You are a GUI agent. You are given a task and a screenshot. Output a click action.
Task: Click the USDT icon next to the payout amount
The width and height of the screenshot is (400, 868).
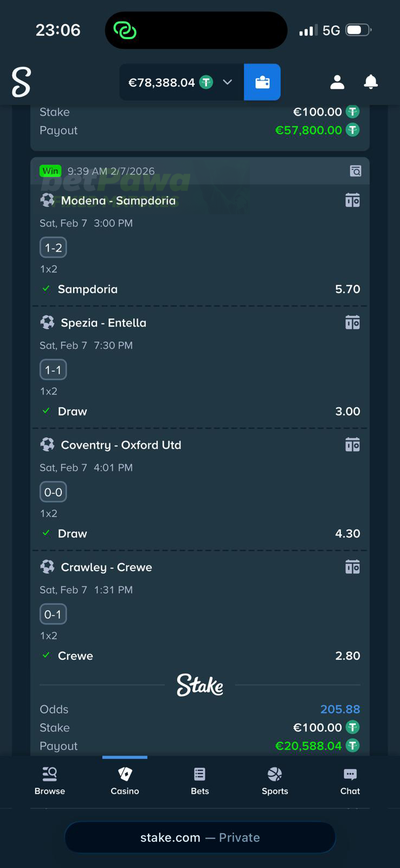pos(353,745)
